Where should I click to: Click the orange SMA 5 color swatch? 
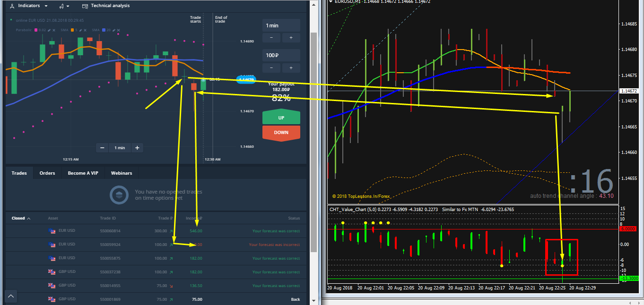click(x=73, y=30)
